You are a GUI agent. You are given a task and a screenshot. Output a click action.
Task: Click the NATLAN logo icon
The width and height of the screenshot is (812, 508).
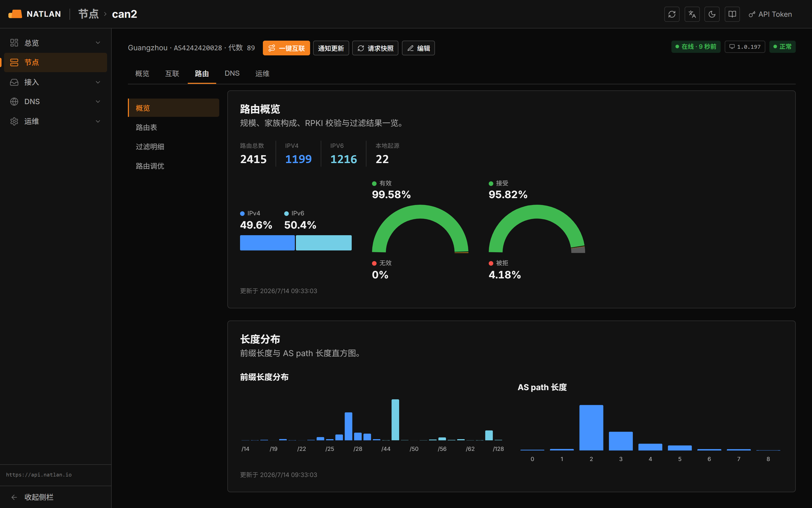(x=15, y=14)
